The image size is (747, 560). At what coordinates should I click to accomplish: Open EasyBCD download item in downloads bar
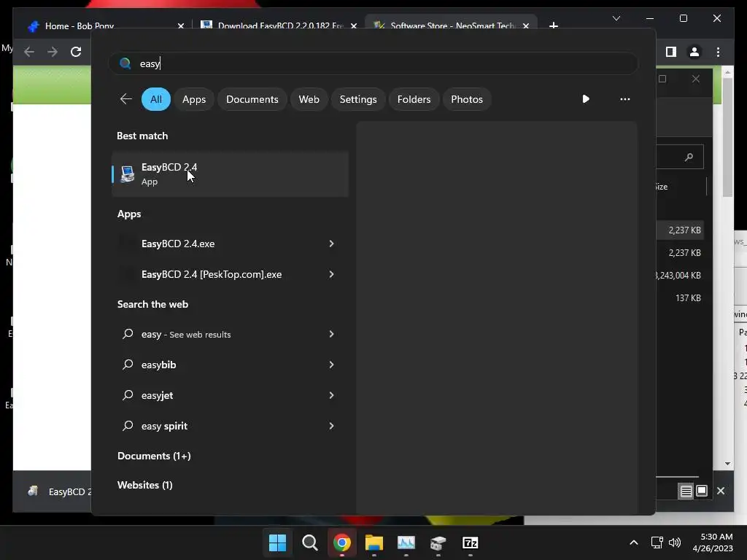tap(59, 491)
